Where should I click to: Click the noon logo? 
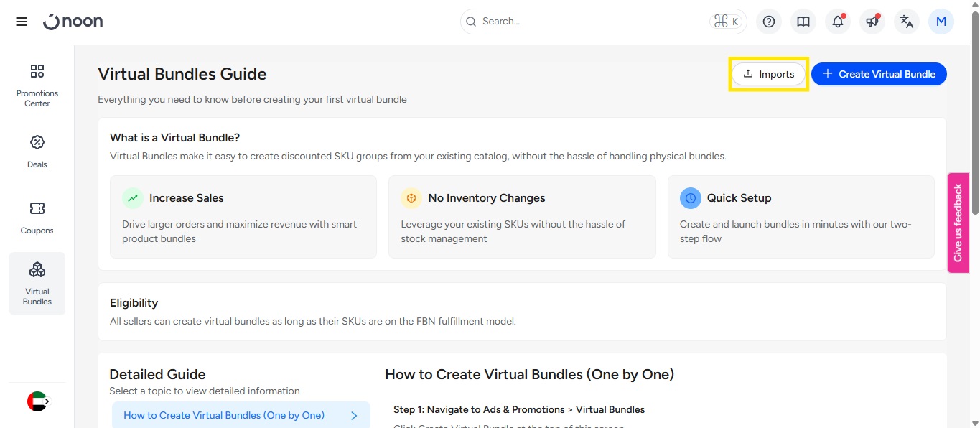click(73, 22)
